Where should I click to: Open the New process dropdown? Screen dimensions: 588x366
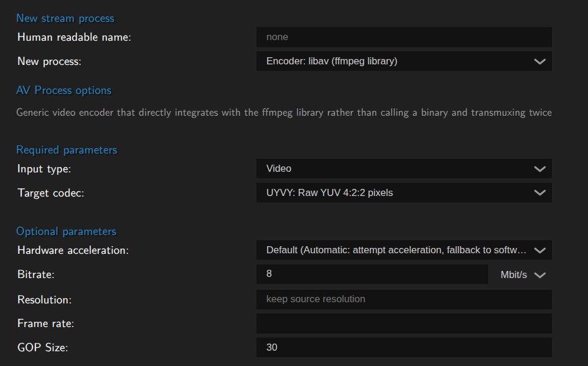click(404, 61)
